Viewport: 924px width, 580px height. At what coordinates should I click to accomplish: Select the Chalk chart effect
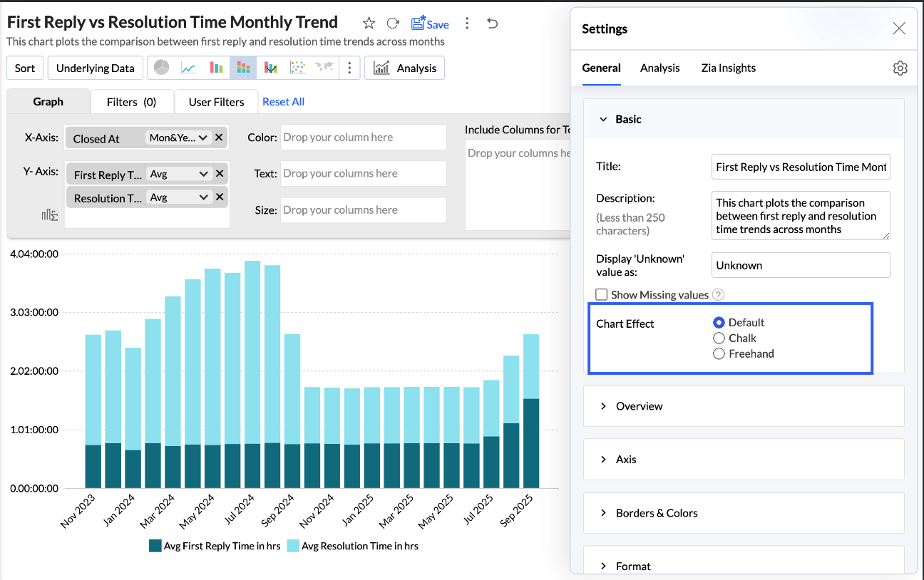click(719, 338)
